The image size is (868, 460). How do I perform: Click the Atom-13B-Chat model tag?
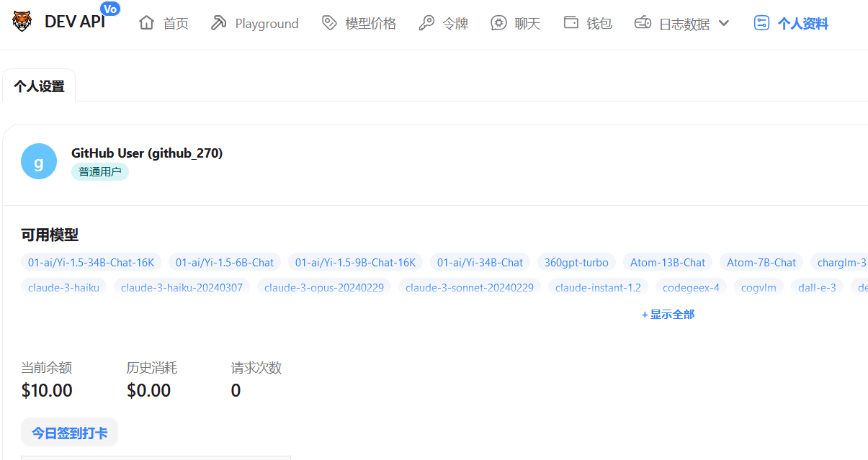(x=668, y=262)
